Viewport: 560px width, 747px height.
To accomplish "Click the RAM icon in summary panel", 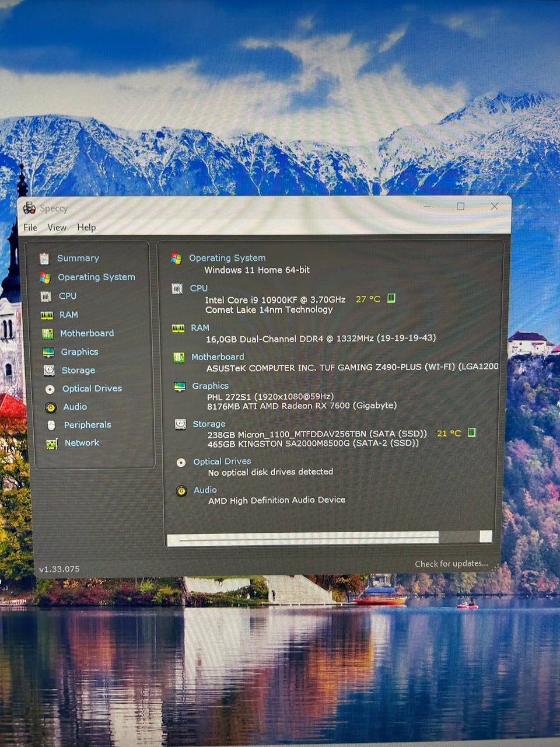I will pyautogui.click(x=178, y=329).
